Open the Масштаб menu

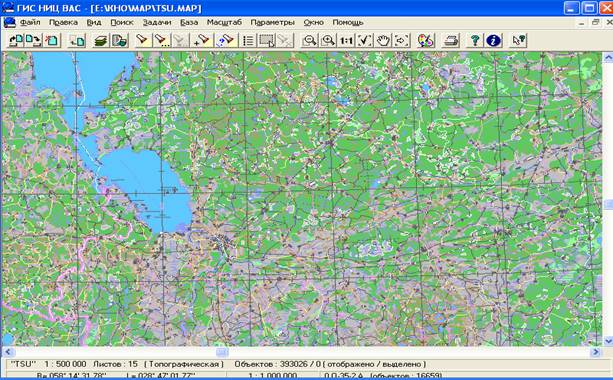coord(224,22)
